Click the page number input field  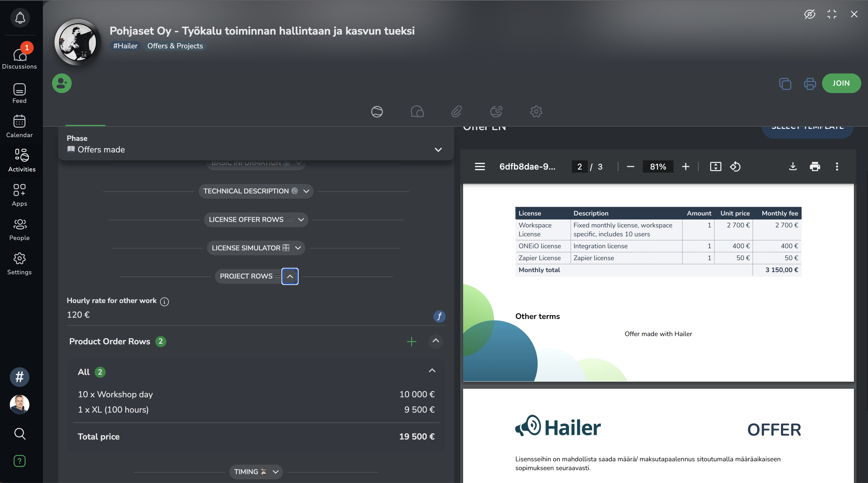579,167
